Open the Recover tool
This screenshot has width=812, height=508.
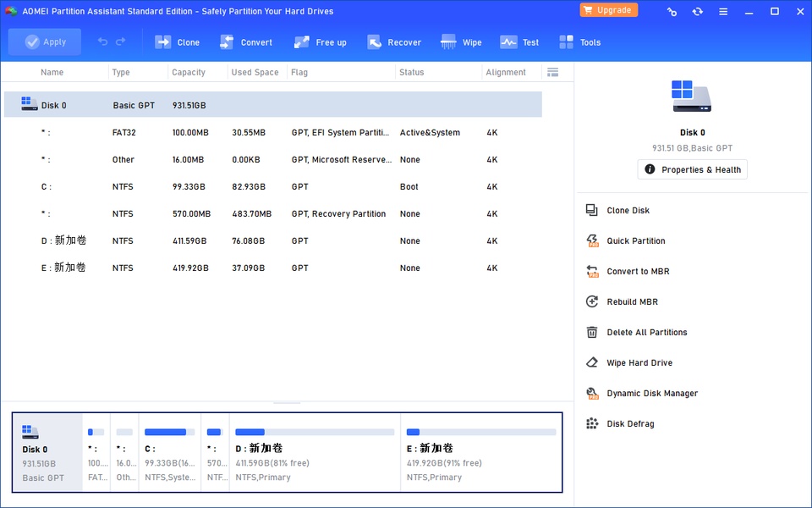(x=375, y=42)
